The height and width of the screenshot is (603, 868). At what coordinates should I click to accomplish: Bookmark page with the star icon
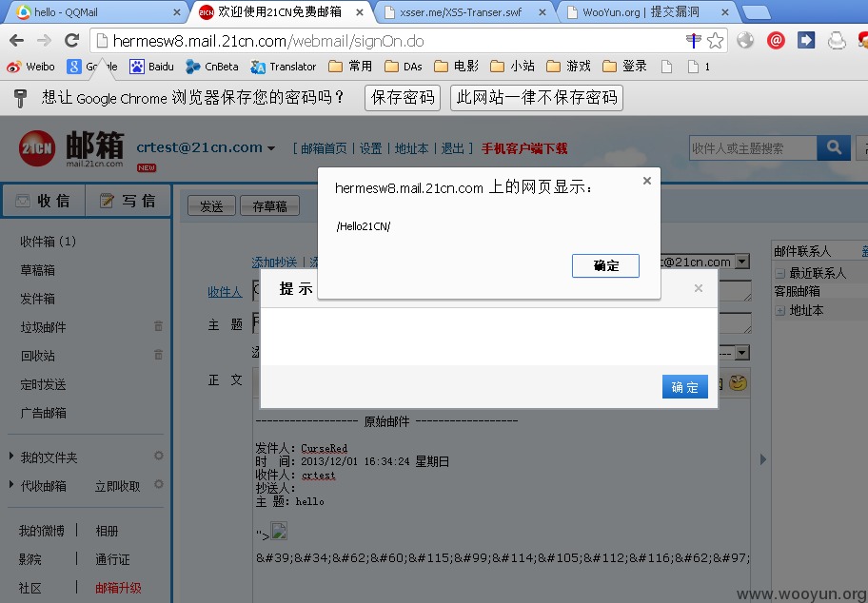click(x=715, y=40)
